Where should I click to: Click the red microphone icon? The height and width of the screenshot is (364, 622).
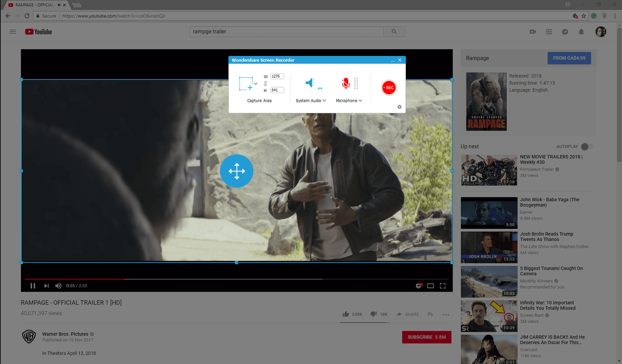coord(346,83)
